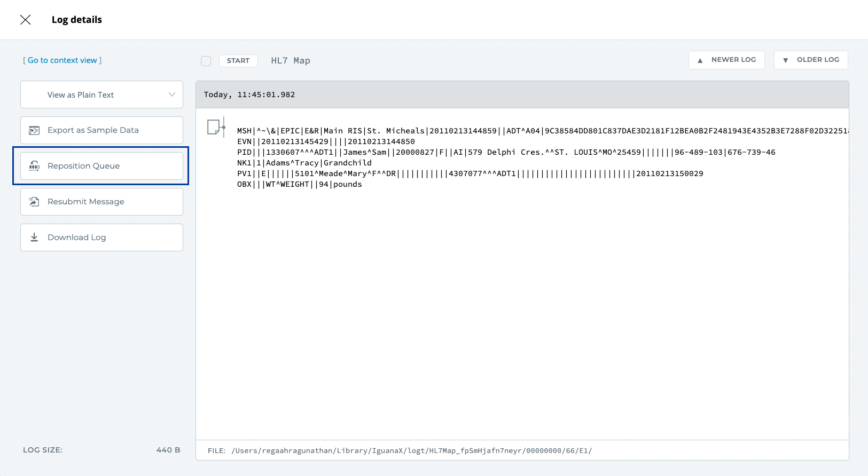Click the Export as Sample Data icon

click(34, 130)
